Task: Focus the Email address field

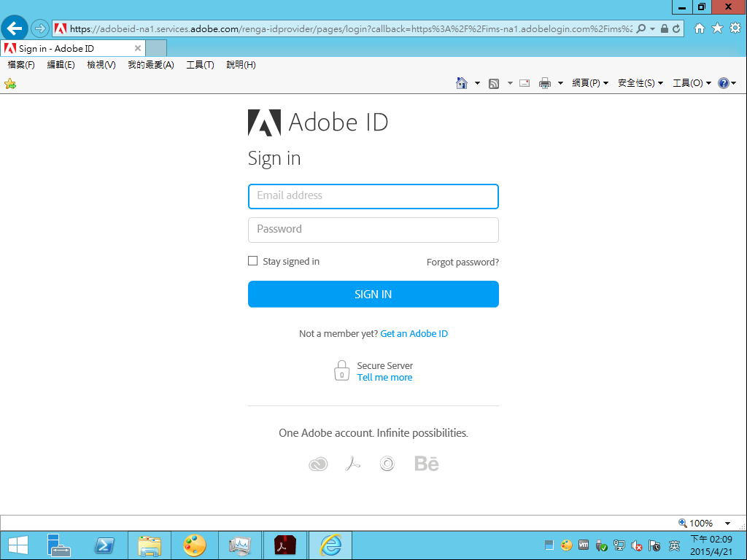Action: tap(373, 196)
